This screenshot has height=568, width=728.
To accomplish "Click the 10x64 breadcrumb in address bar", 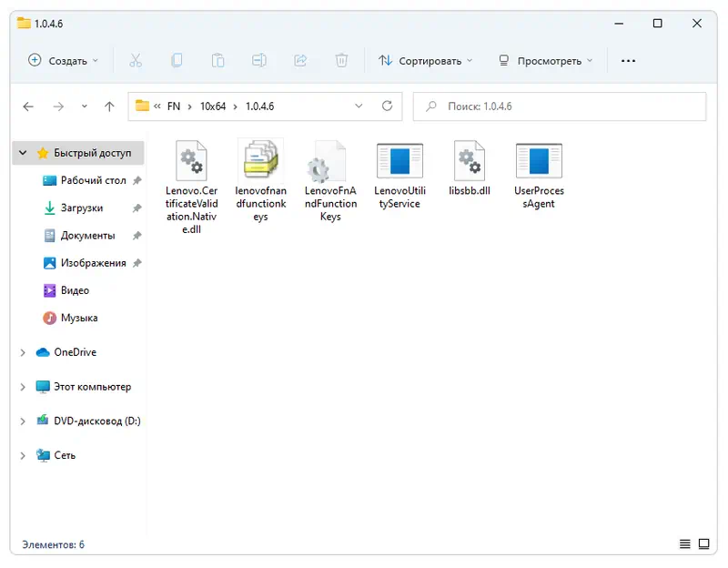I will (x=212, y=106).
